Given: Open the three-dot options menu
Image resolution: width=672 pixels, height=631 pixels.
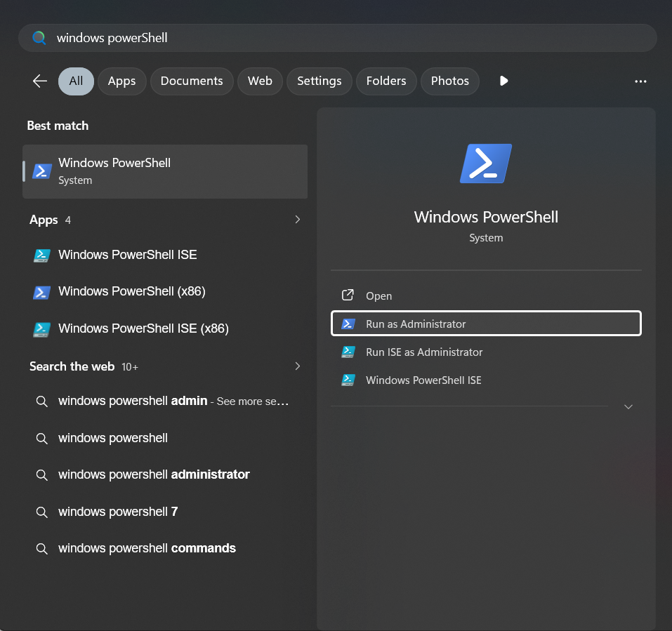Looking at the screenshot, I should click(640, 81).
